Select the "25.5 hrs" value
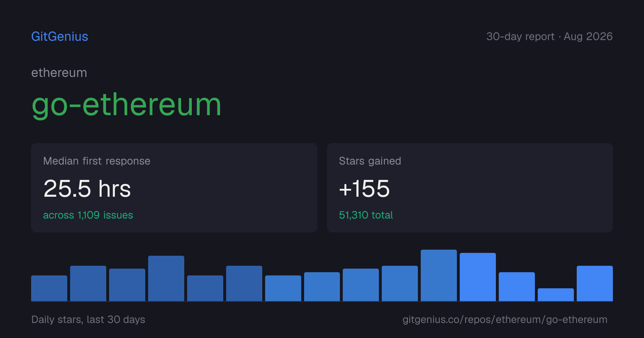The width and height of the screenshot is (644, 338). click(x=87, y=188)
